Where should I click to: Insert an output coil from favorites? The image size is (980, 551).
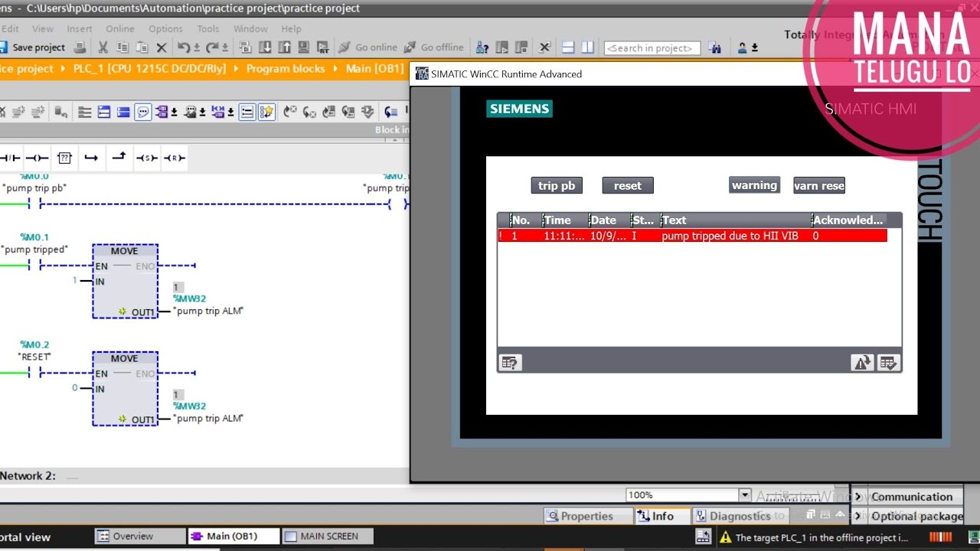click(37, 158)
